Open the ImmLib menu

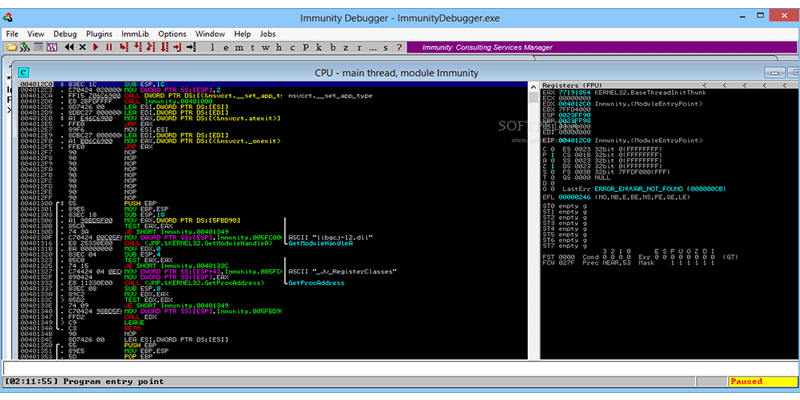click(x=135, y=34)
